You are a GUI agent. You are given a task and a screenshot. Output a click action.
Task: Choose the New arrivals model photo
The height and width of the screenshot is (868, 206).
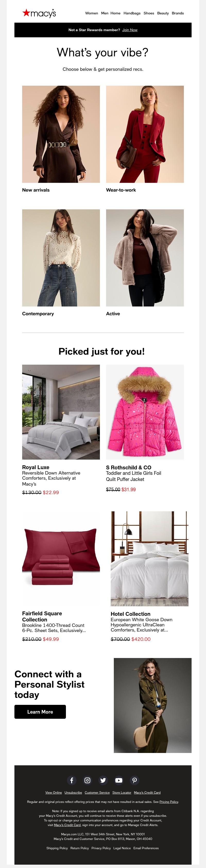pos(61,134)
